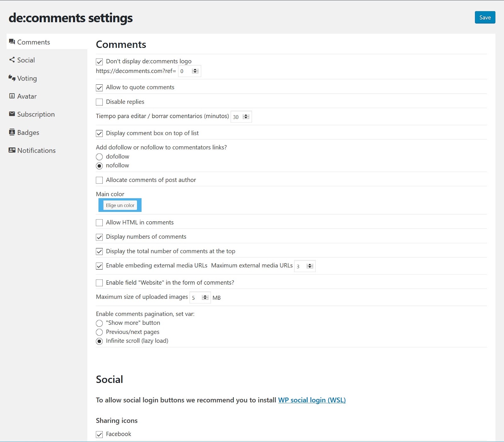Click the Badges icon in sidebar
Screen dimensions: 504x442
pos(12,132)
